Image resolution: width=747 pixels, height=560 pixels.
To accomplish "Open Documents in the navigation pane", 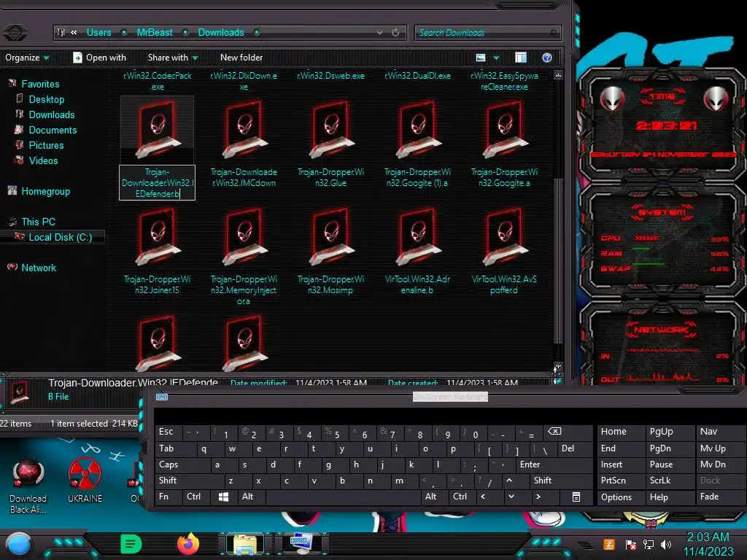I will (53, 130).
